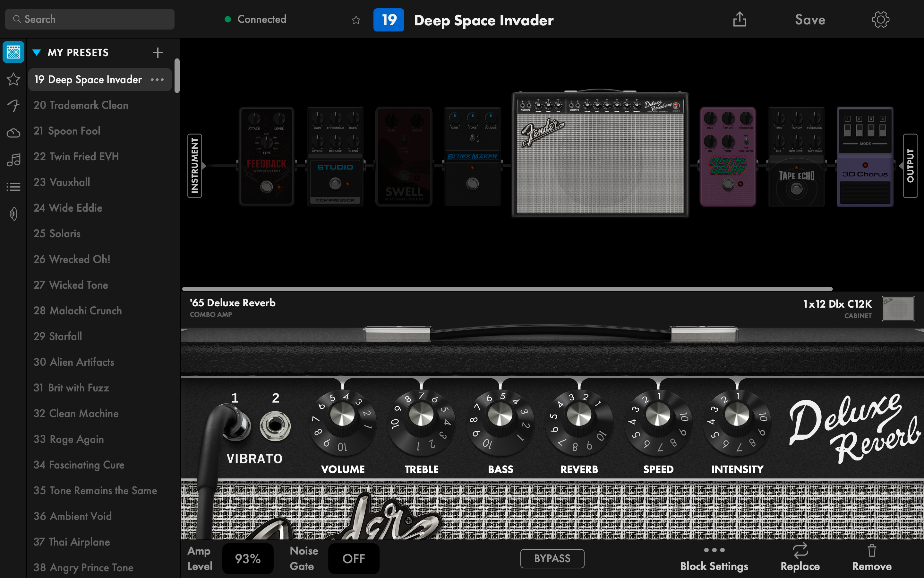Click the amp VOLUME knob
This screenshot has width=924, height=578.
[342, 422]
